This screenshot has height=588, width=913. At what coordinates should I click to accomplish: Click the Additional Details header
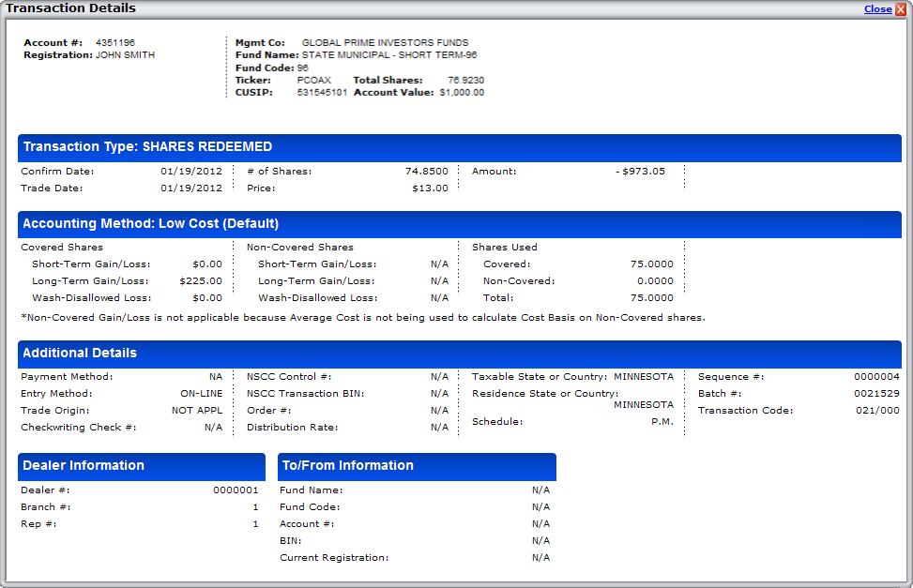click(x=460, y=354)
